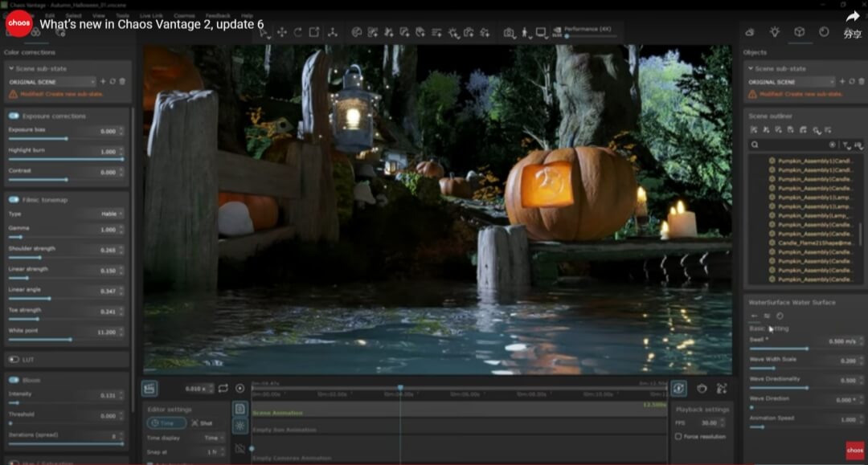This screenshot has width=868, height=465.
Task: Click the sun animation track icon
Action: [x=240, y=426]
